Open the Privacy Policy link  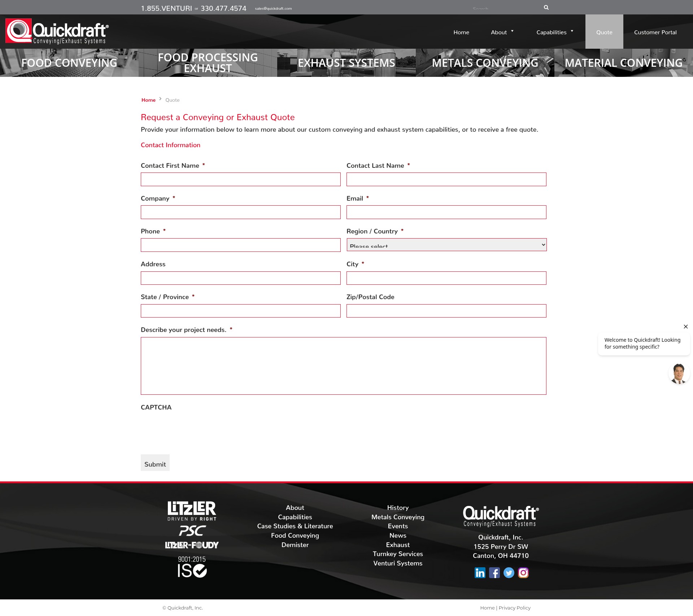[x=514, y=608]
